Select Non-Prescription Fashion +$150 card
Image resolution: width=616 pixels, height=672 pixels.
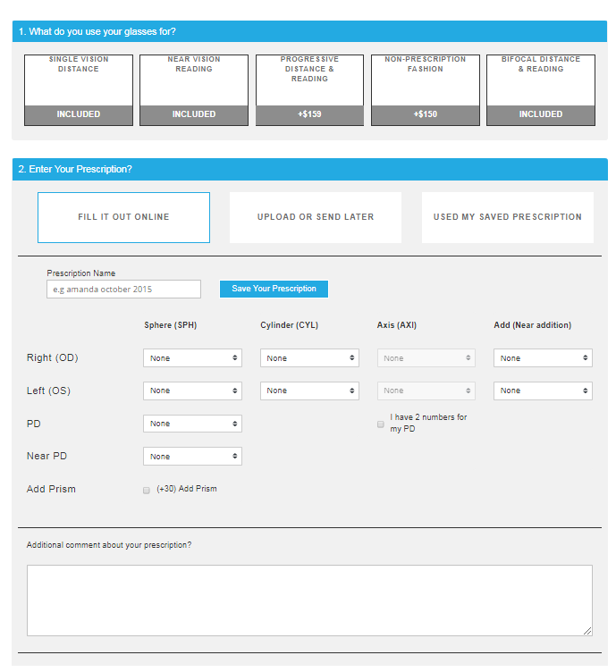426,90
